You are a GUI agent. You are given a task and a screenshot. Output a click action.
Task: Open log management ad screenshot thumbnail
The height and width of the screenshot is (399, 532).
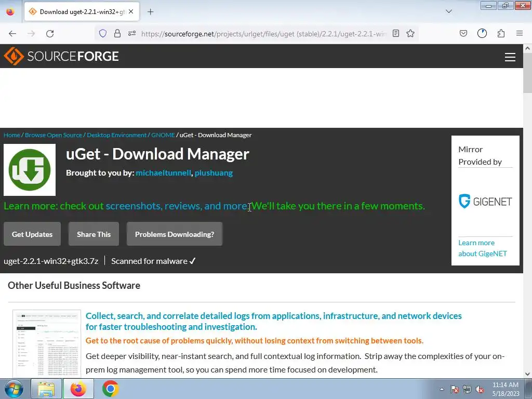pyautogui.click(x=47, y=344)
